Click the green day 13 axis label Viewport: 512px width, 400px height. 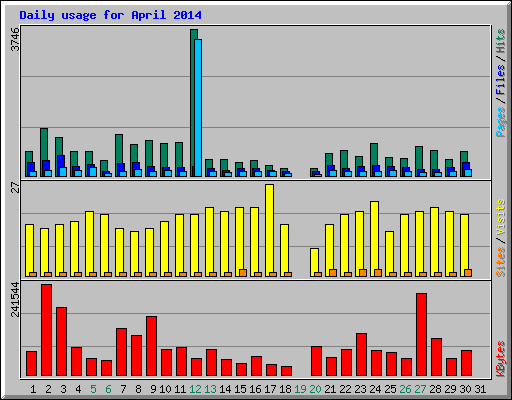click(210, 389)
